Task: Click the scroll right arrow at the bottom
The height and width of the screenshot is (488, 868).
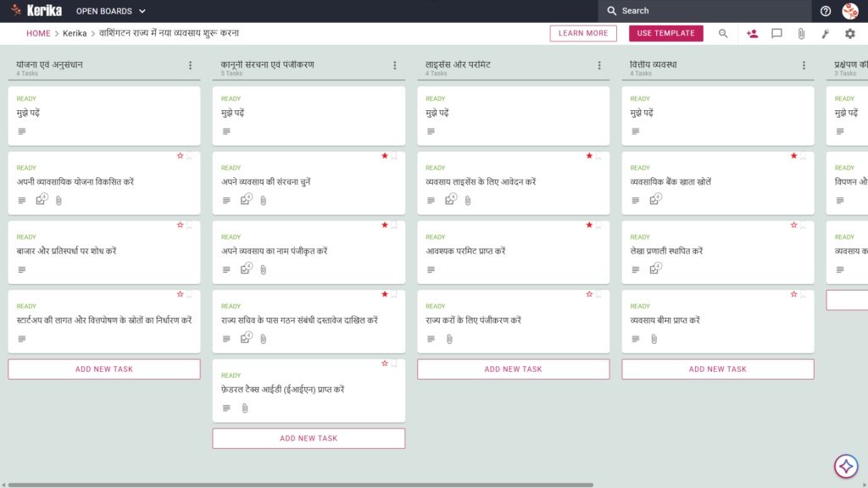Action: [865, 485]
